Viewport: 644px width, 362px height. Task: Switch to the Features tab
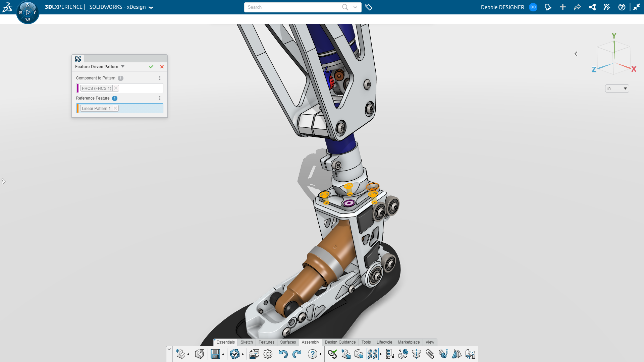point(266,342)
